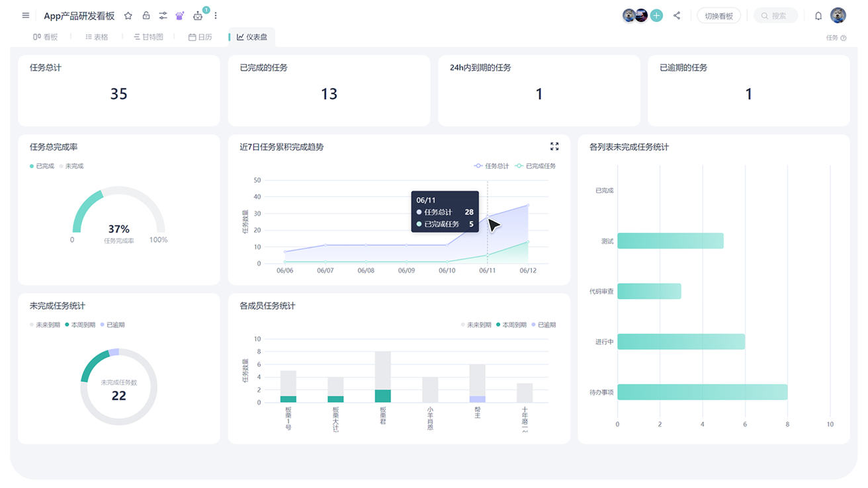Click the unlock permission icon

[146, 15]
